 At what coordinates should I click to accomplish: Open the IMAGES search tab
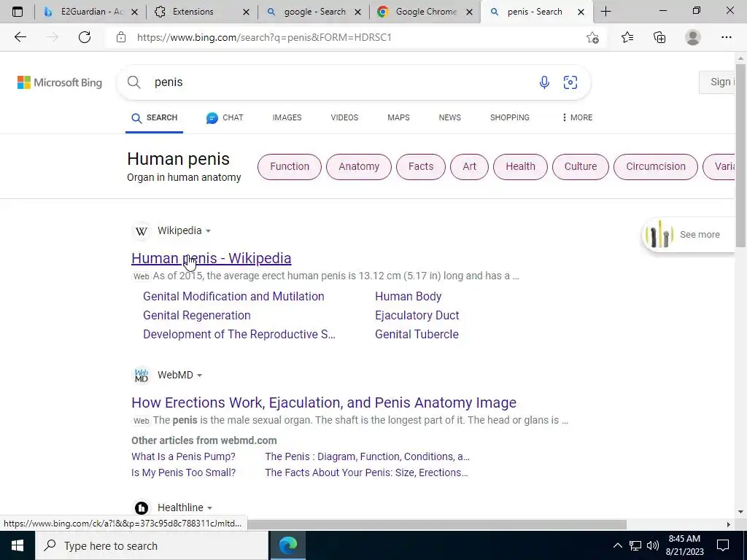pos(287,117)
